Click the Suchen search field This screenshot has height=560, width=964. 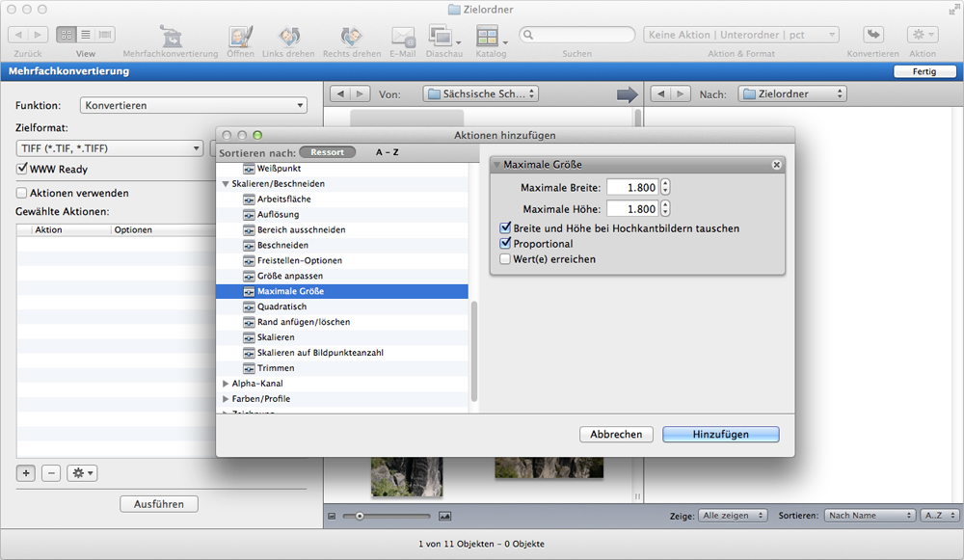tap(576, 35)
